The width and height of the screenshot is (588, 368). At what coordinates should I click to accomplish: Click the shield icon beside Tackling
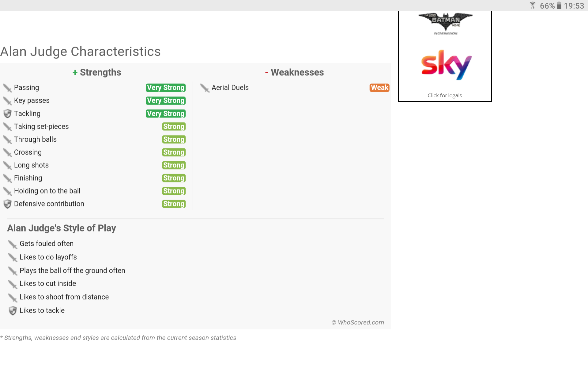(7, 114)
